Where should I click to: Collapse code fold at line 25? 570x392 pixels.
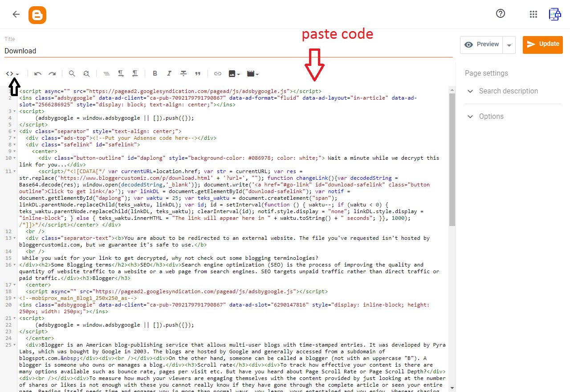[x=16, y=345]
